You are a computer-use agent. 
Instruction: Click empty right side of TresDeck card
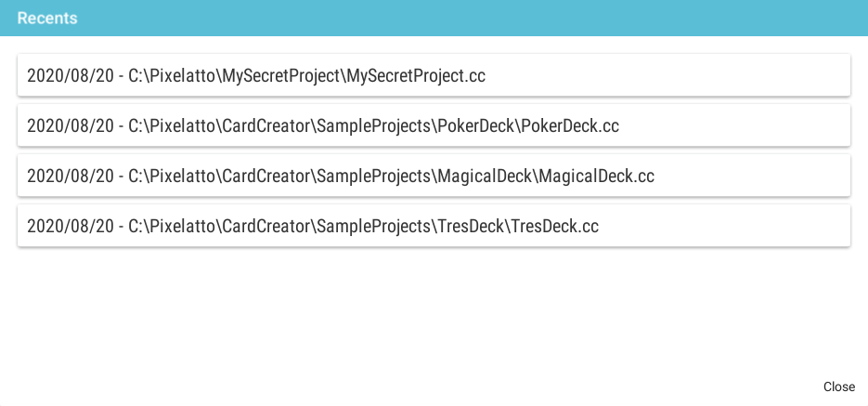click(743, 227)
